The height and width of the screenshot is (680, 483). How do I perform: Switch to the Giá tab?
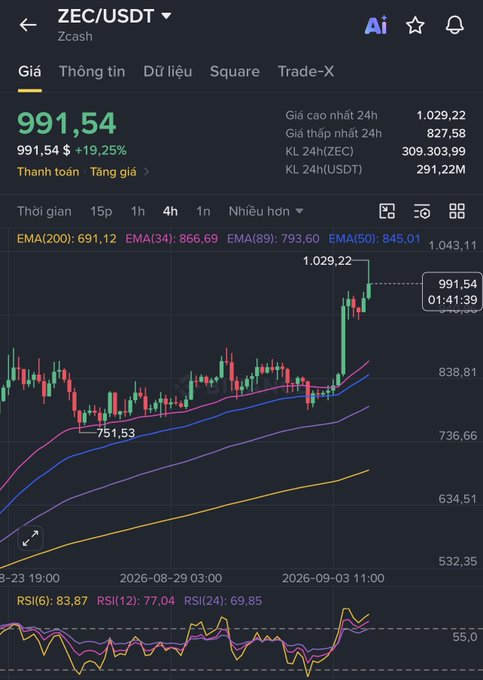[29, 72]
